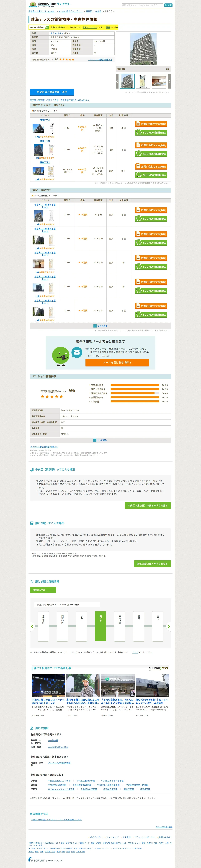View SUUMO details for 9380万円 listing
201x868 pixels.
[151, 175]
